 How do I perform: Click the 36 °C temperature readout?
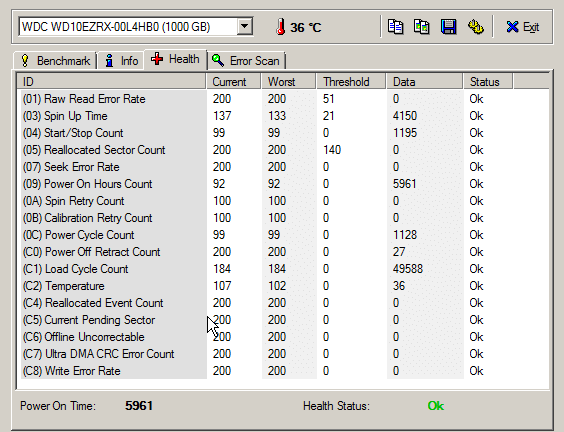[306, 27]
